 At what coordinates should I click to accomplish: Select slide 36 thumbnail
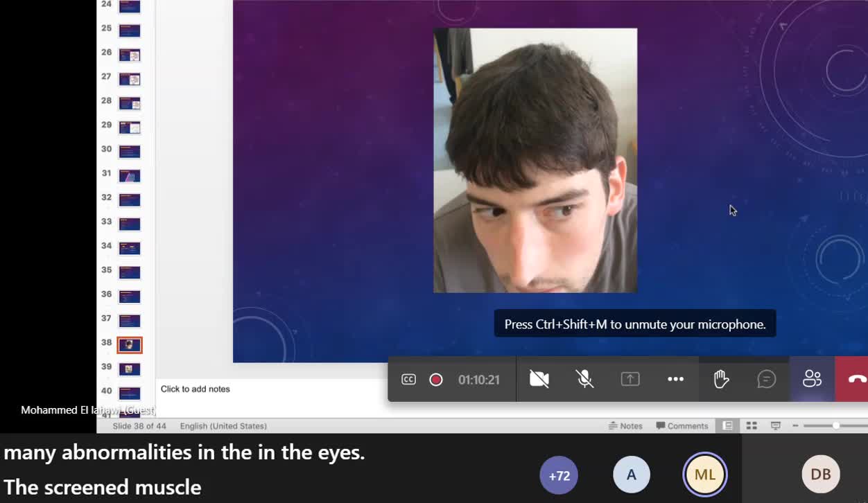coord(130,297)
